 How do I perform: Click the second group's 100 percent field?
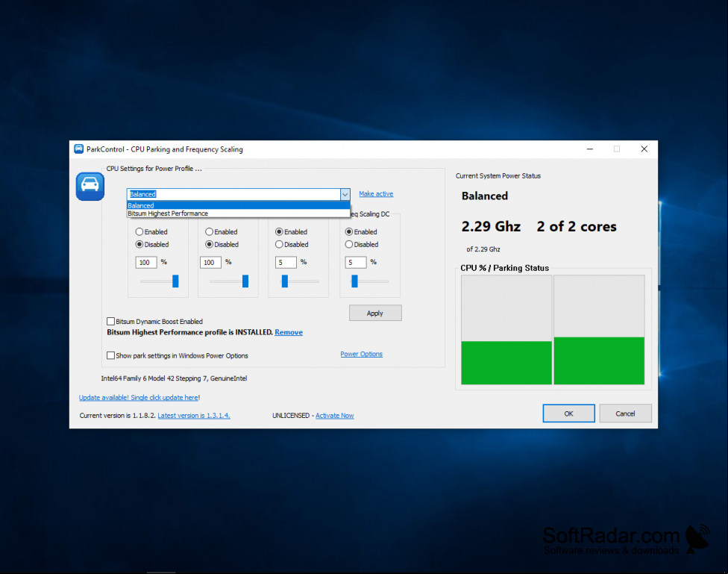(x=211, y=262)
